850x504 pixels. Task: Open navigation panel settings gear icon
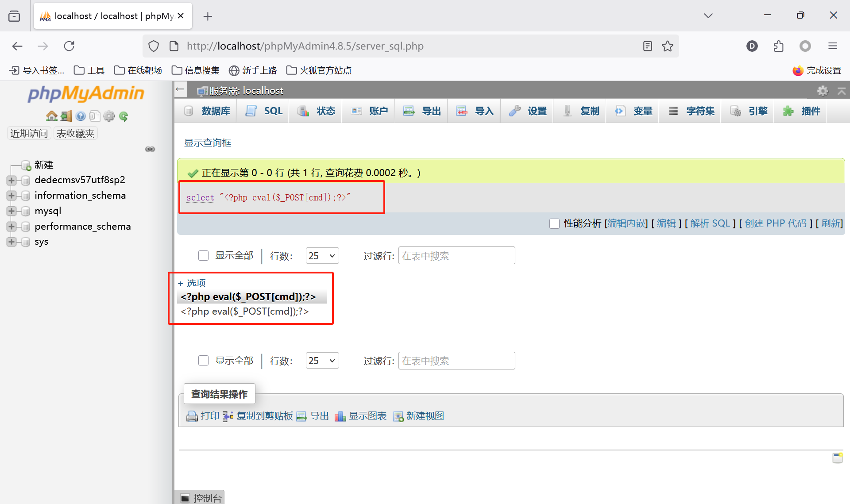click(109, 116)
